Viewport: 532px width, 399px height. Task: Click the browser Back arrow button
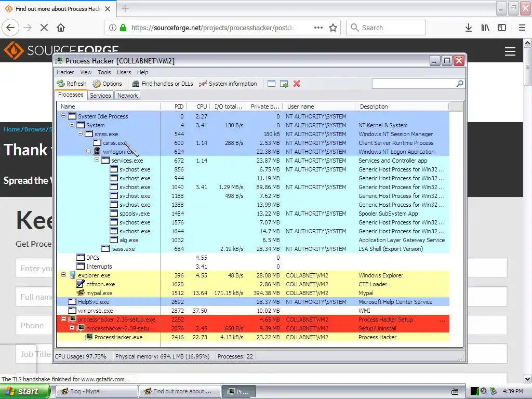click(10, 28)
